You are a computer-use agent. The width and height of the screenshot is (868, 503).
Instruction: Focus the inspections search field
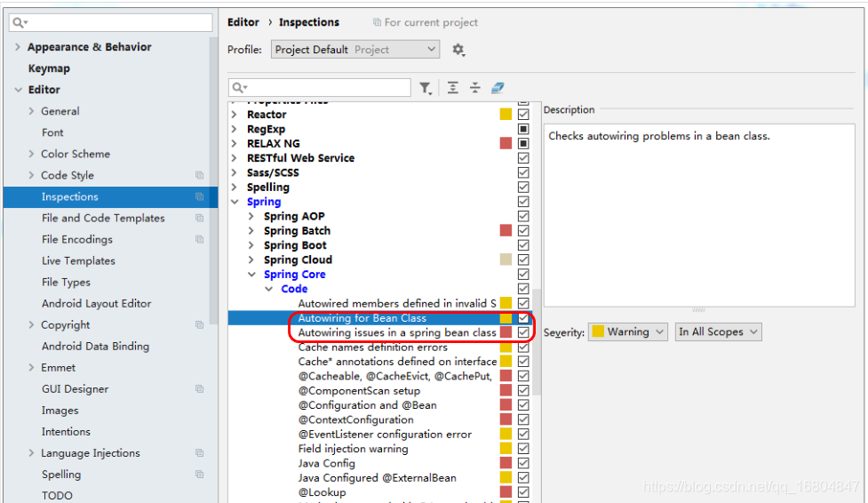click(x=320, y=87)
